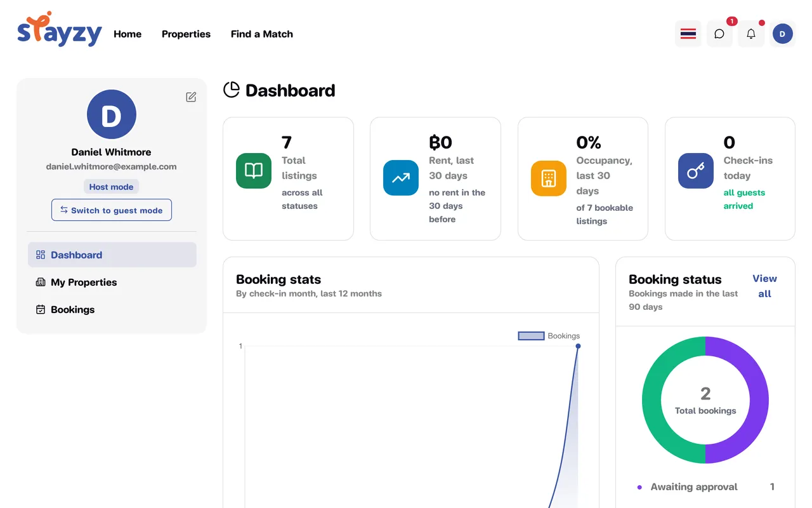Click the data point at chart peak
The height and width of the screenshot is (508, 812).
(x=578, y=346)
